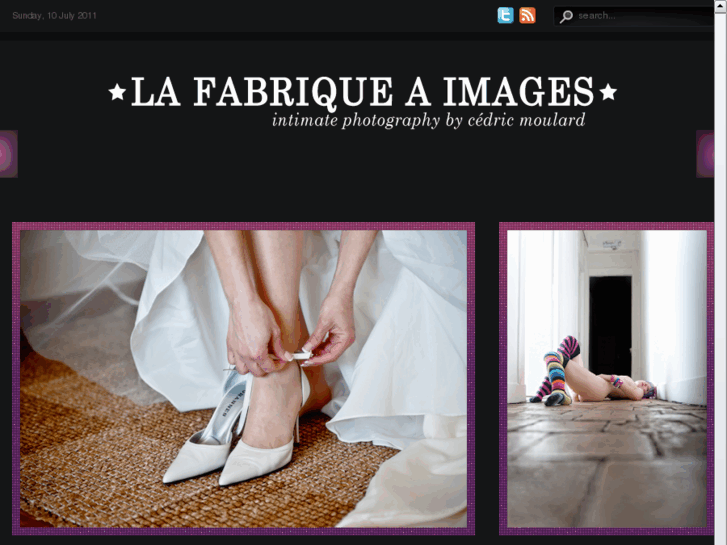Open the orange RSS feed icon
The image size is (727, 545).
[x=527, y=15]
